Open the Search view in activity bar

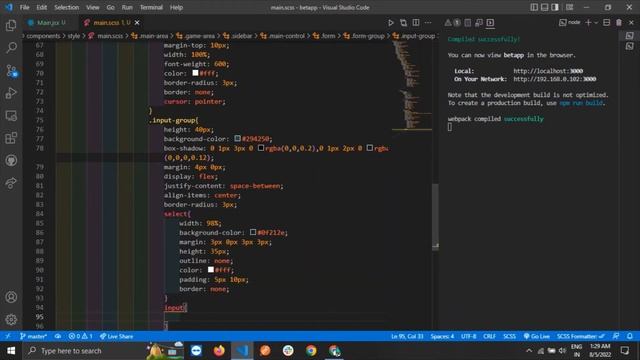[11, 47]
